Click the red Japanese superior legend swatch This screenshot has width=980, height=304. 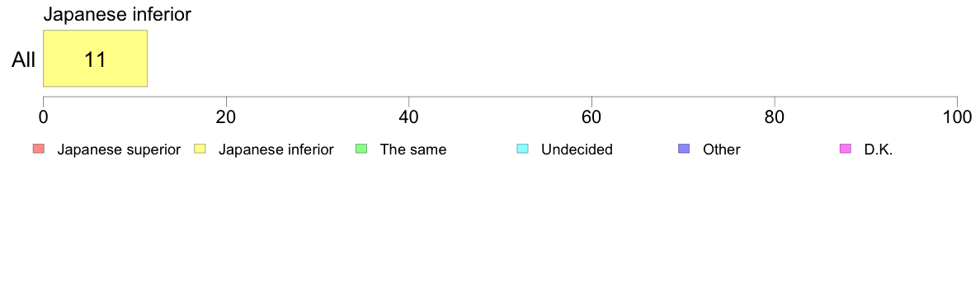click(x=39, y=149)
